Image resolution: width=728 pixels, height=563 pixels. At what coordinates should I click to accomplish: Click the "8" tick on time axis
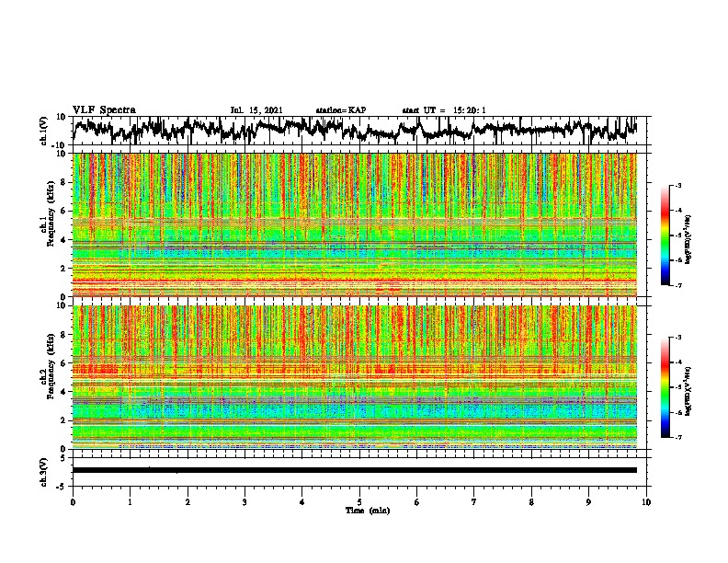(x=531, y=502)
